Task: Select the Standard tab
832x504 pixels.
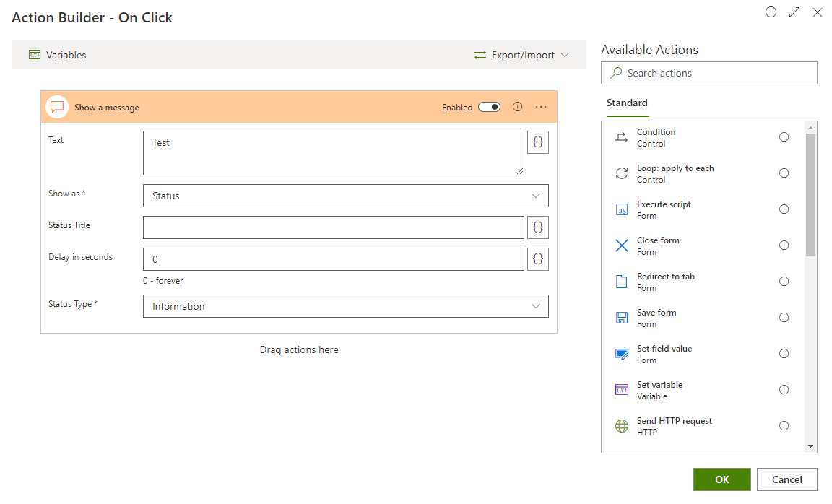Action: click(x=627, y=103)
